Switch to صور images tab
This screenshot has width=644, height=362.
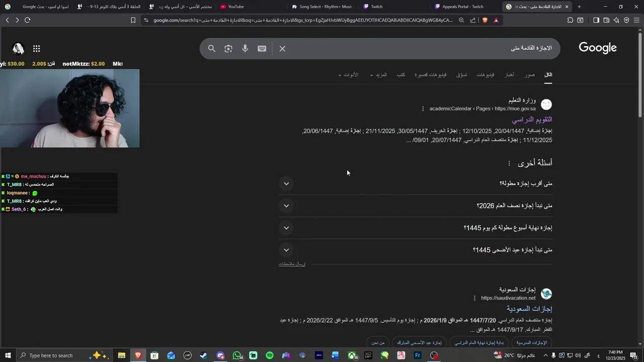pos(530,75)
